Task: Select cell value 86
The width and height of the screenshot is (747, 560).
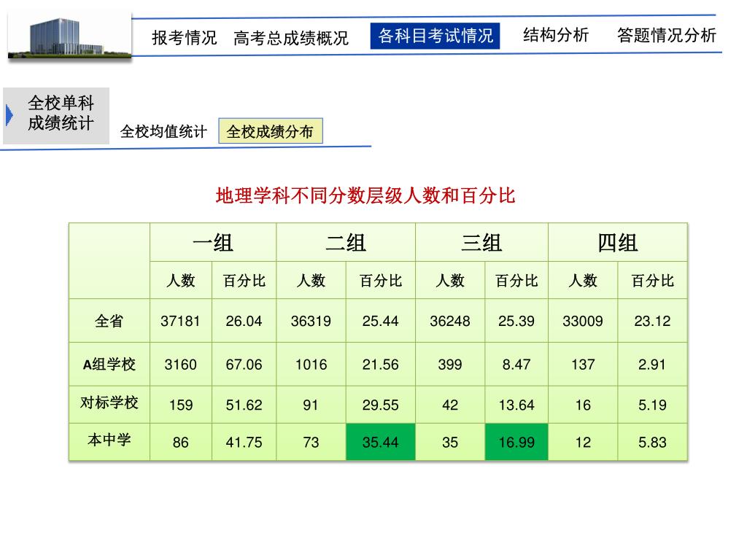Action: [x=181, y=443]
